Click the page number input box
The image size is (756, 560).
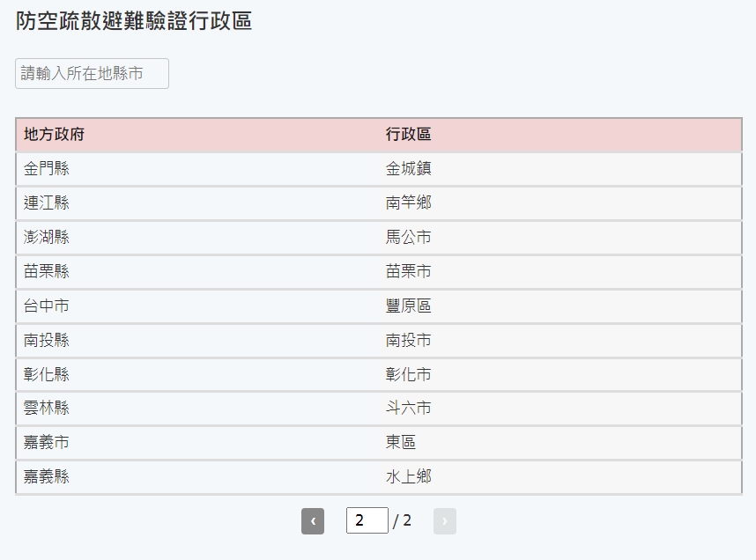point(367,520)
